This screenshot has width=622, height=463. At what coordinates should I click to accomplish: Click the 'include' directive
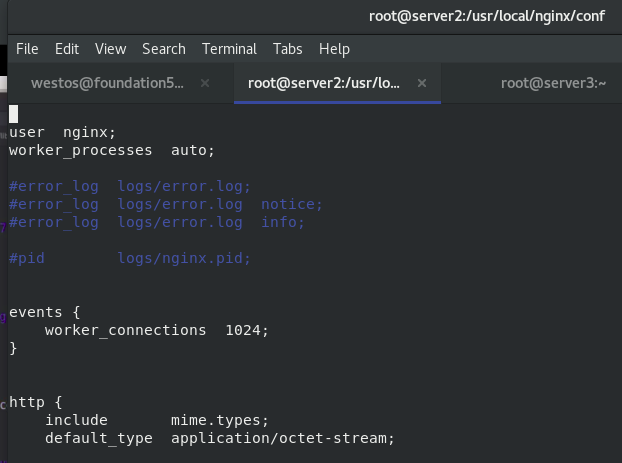[76, 420]
